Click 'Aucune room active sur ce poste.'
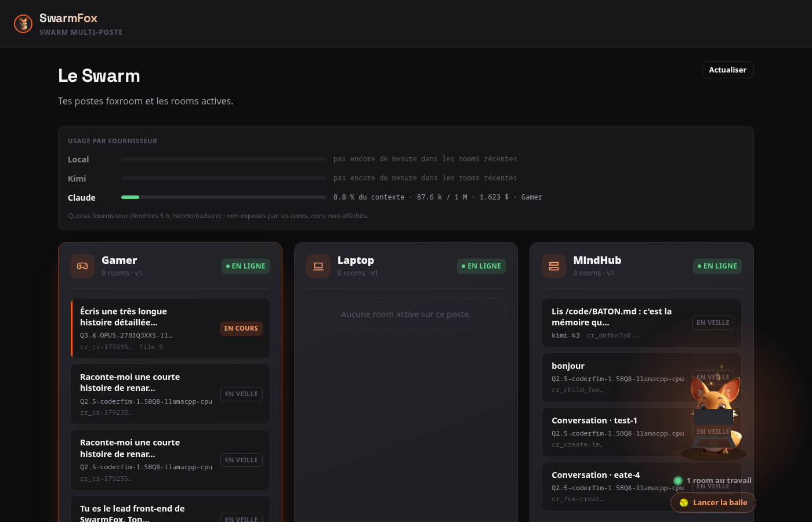 click(x=405, y=314)
